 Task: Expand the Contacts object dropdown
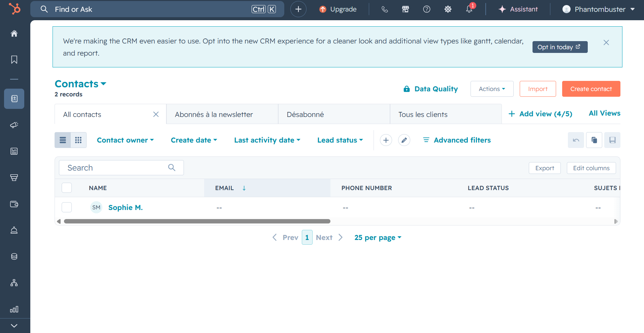(x=80, y=84)
